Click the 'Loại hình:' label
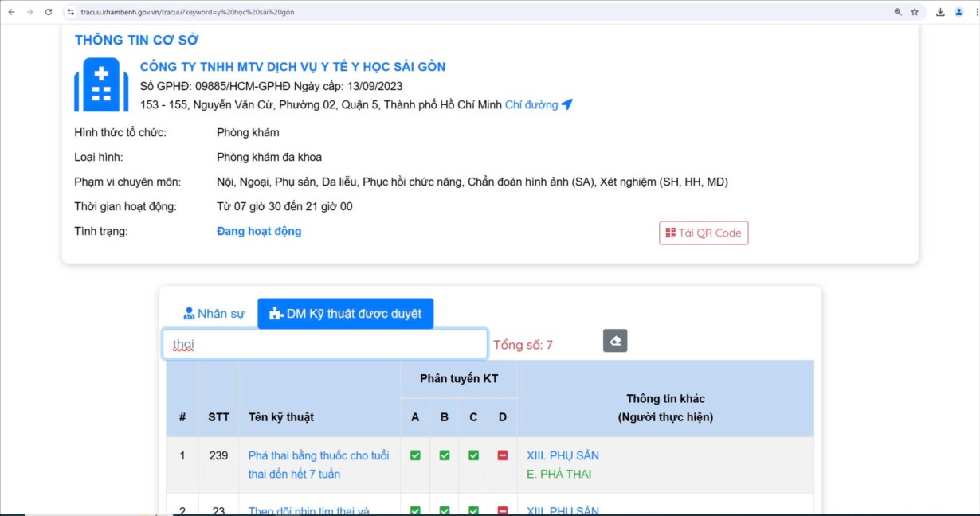Image resolution: width=980 pixels, height=516 pixels. click(x=99, y=157)
